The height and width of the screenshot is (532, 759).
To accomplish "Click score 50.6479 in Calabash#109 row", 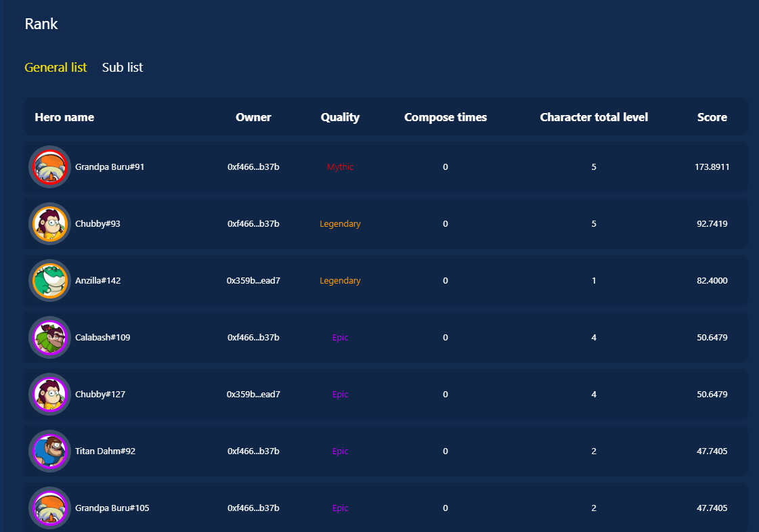I will (x=712, y=337).
